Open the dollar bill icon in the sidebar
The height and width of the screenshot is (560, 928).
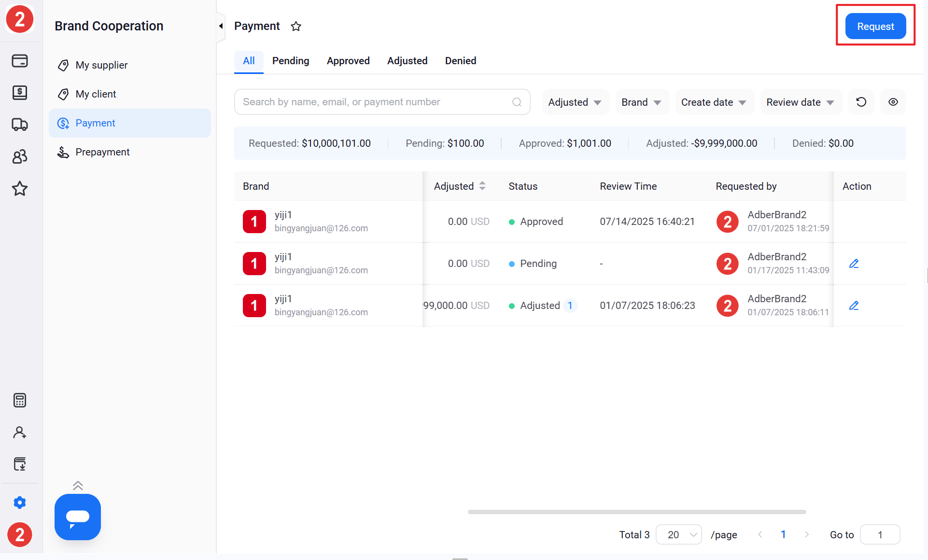click(20, 92)
